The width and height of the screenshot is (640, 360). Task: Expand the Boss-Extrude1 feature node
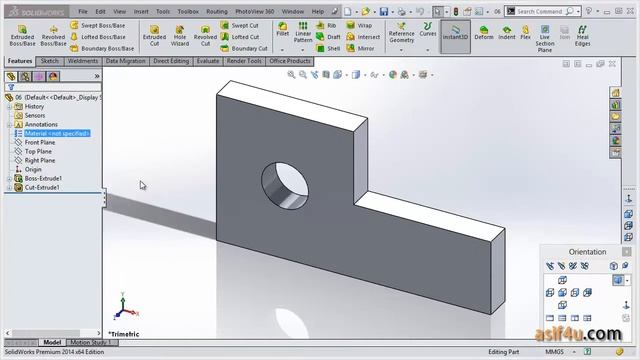pos(9,178)
